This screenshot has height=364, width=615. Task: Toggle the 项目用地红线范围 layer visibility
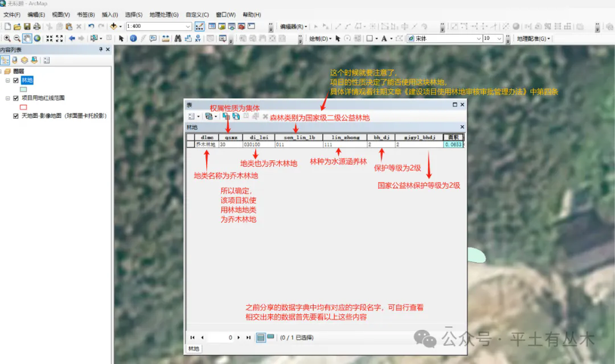tap(16, 98)
